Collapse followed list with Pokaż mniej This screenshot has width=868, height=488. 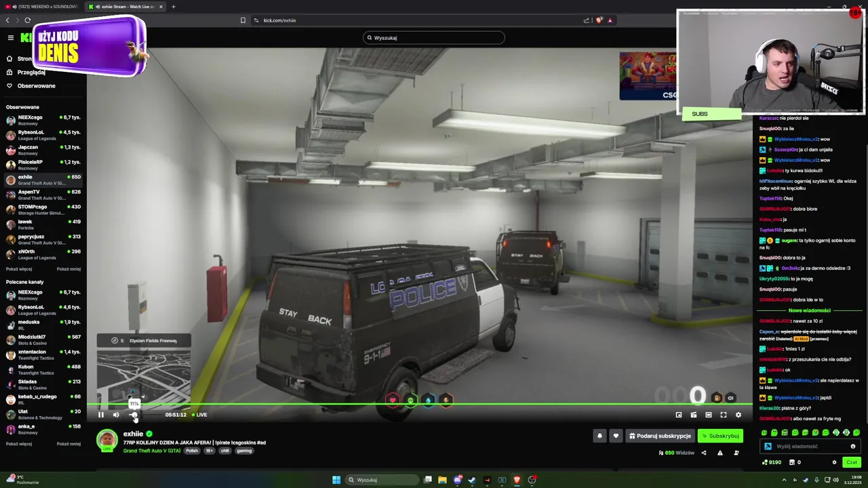(x=68, y=269)
